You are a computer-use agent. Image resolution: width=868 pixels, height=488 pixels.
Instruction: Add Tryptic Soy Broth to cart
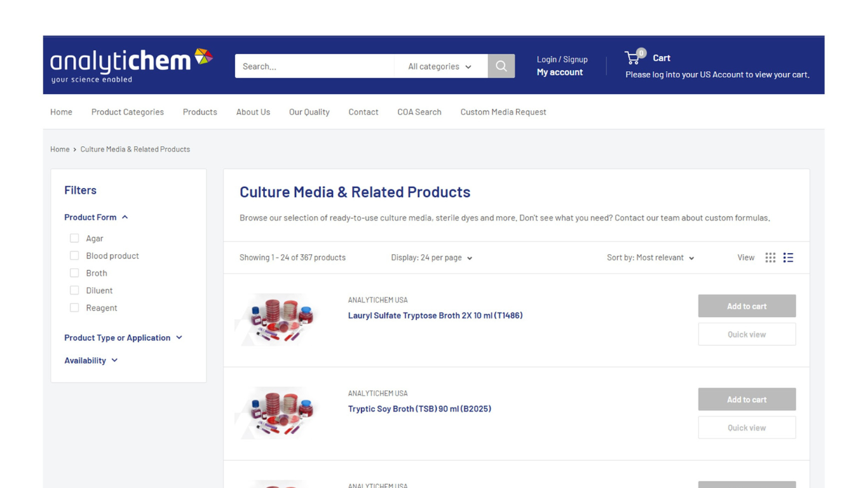(747, 399)
